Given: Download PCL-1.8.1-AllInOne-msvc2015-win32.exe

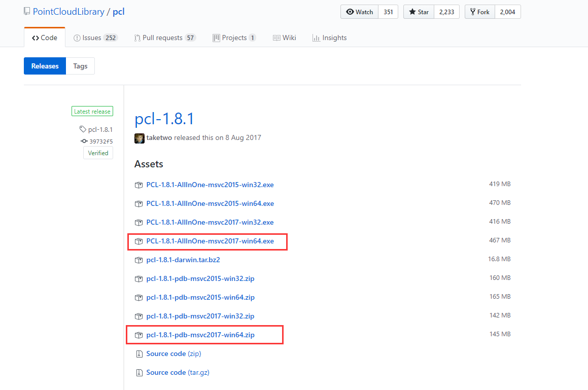Looking at the screenshot, I should (210, 185).
